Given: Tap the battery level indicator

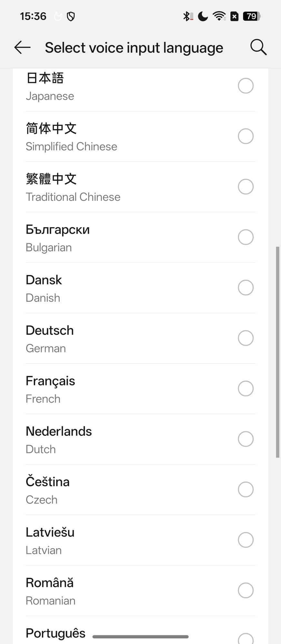Looking at the screenshot, I should click(x=252, y=16).
